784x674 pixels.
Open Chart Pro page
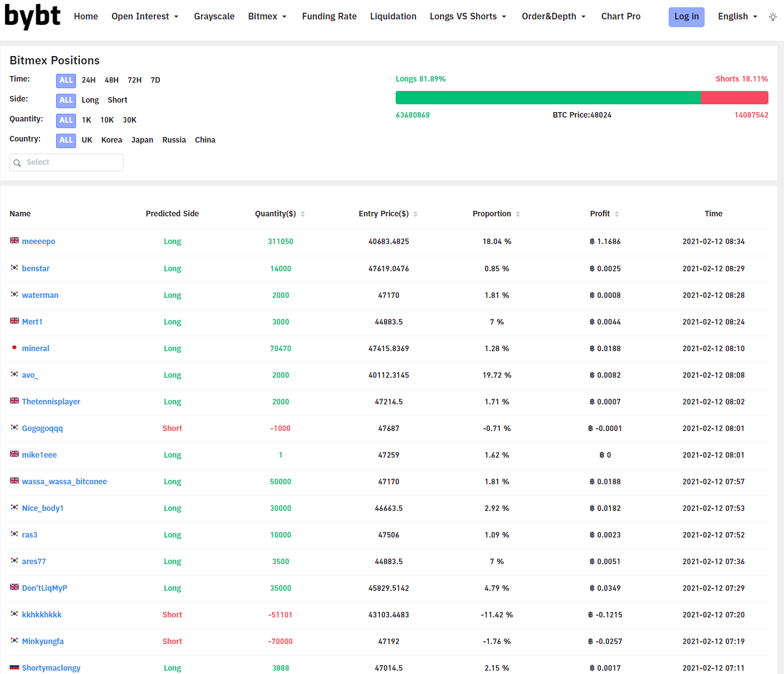point(621,17)
